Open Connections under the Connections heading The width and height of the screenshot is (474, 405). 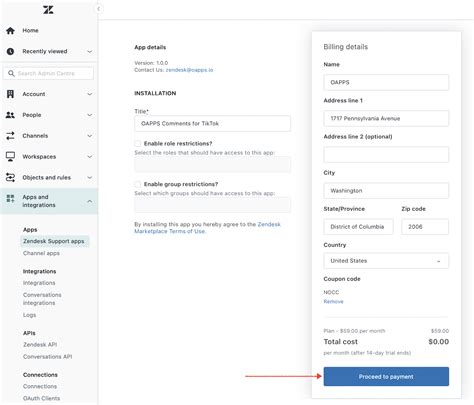[40, 386]
